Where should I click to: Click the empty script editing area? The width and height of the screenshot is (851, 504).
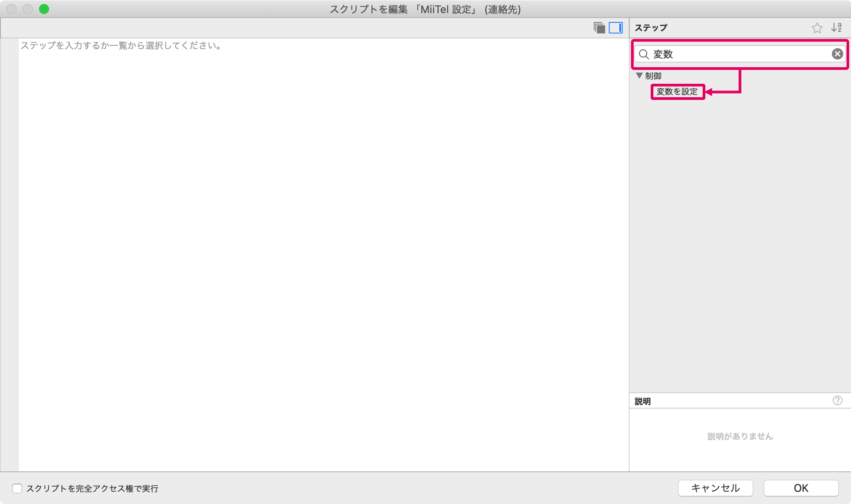(x=324, y=254)
